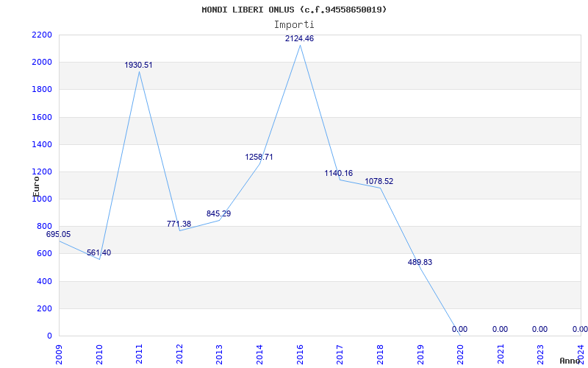
Task: Pick the 2124.46 peak value
Action: (299, 39)
